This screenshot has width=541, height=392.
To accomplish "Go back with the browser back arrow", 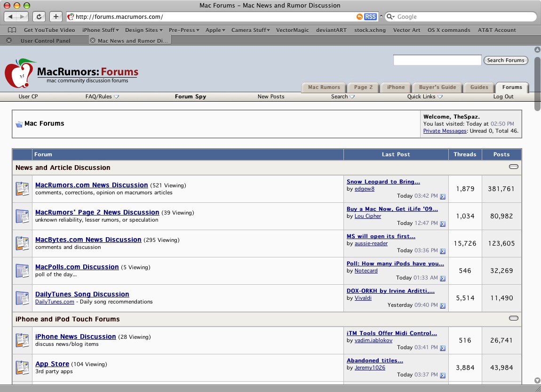I will pyautogui.click(x=10, y=16).
